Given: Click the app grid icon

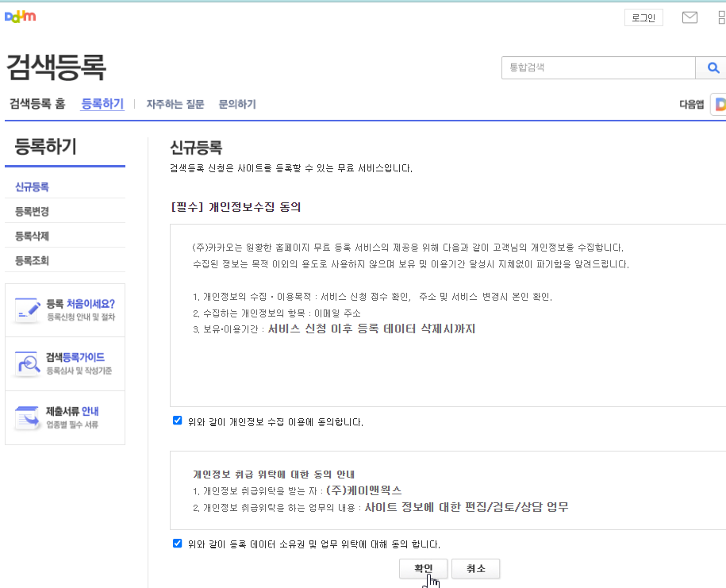Looking at the screenshot, I should [720, 17].
